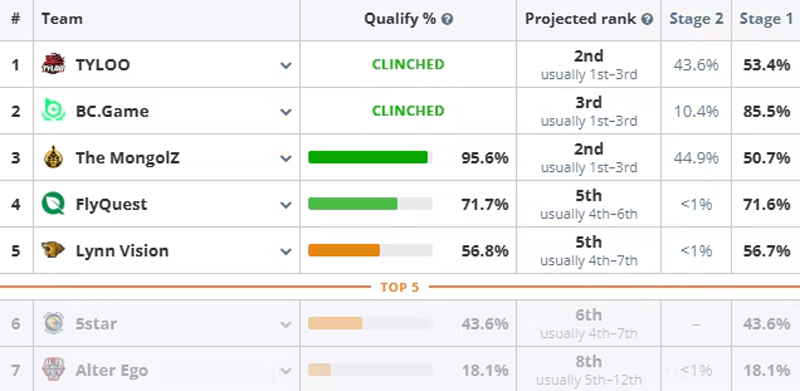Click the Alter Ego team logo
The image size is (800, 391).
pyautogui.click(x=53, y=370)
